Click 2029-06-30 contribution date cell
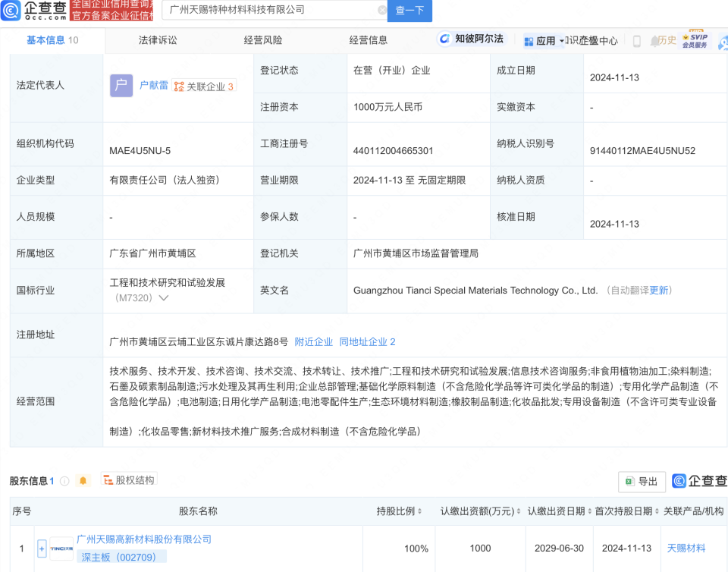728x572 pixels. tap(559, 548)
